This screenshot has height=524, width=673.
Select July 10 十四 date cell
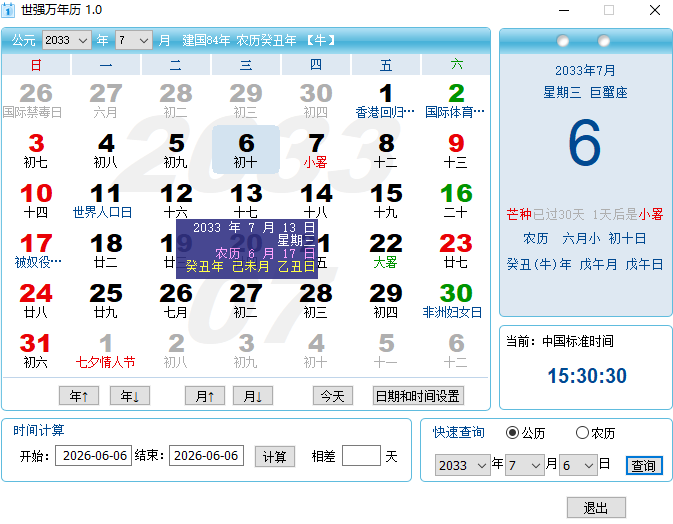pos(36,200)
